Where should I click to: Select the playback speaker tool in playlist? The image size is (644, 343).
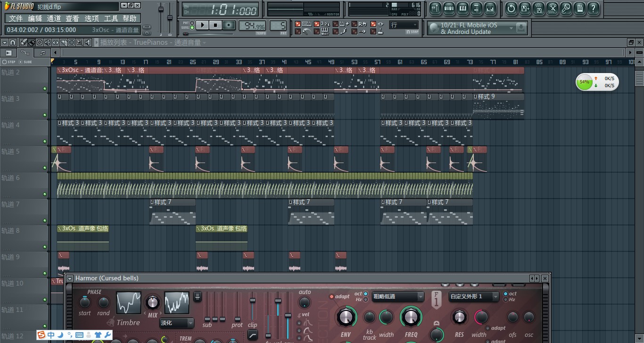(88, 42)
